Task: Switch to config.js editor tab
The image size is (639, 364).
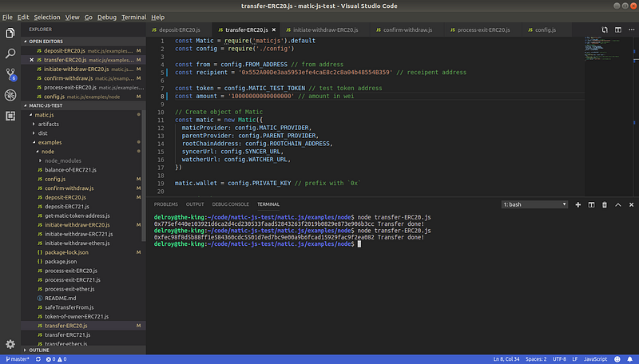Action: pos(546,30)
